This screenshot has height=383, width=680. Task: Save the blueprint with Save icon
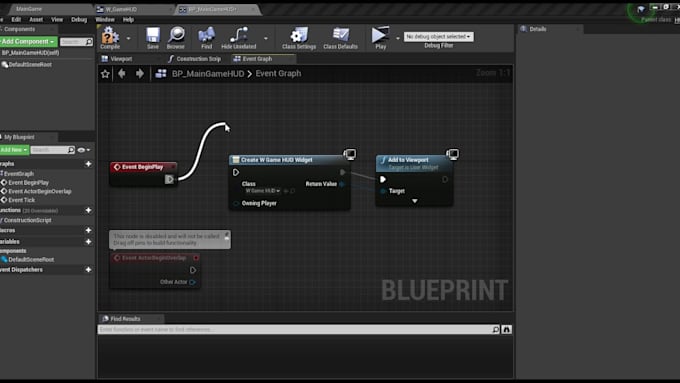(153, 37)
